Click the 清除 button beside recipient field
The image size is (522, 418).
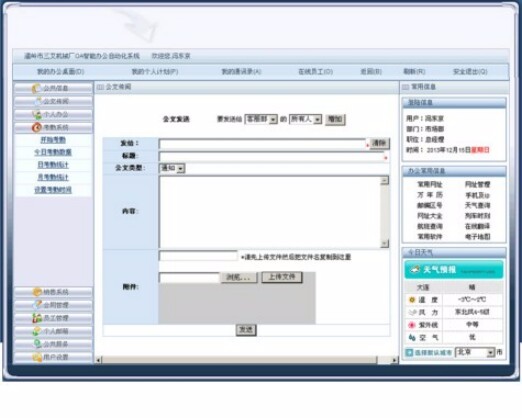click(379, 143)
